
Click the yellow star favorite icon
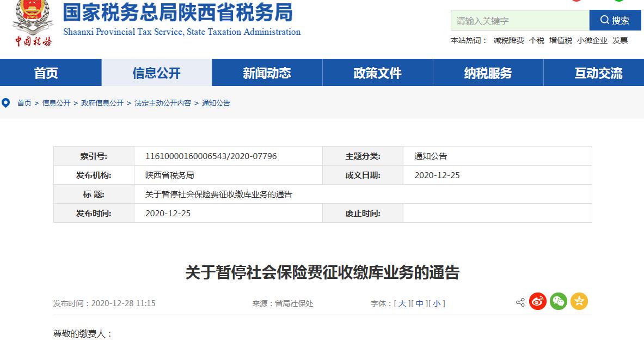(x=579, y=302)
